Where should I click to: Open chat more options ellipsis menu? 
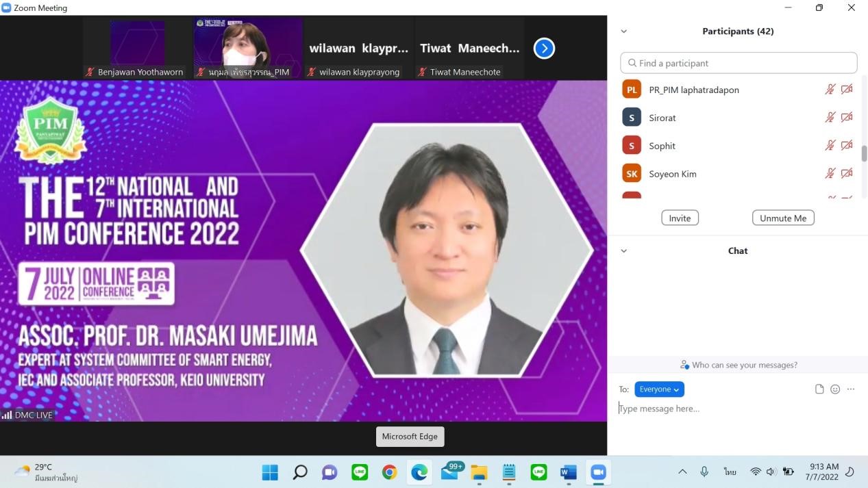[851, 389]
